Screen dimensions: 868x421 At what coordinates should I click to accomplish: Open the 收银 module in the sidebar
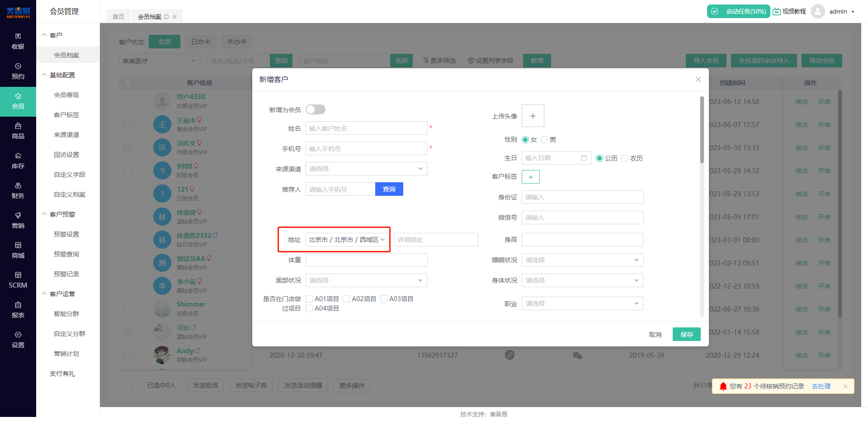18,41
